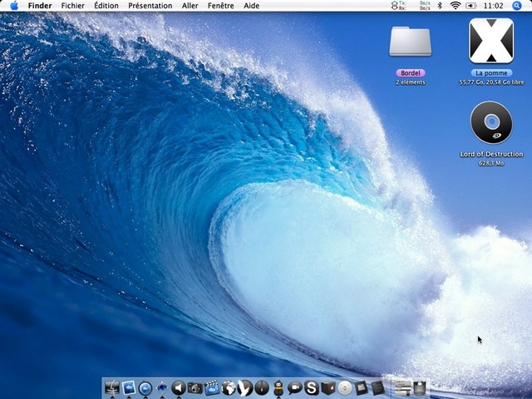Open the Finder menu
The height and width of the screenshot is (399, 532).
click(40, 6)
